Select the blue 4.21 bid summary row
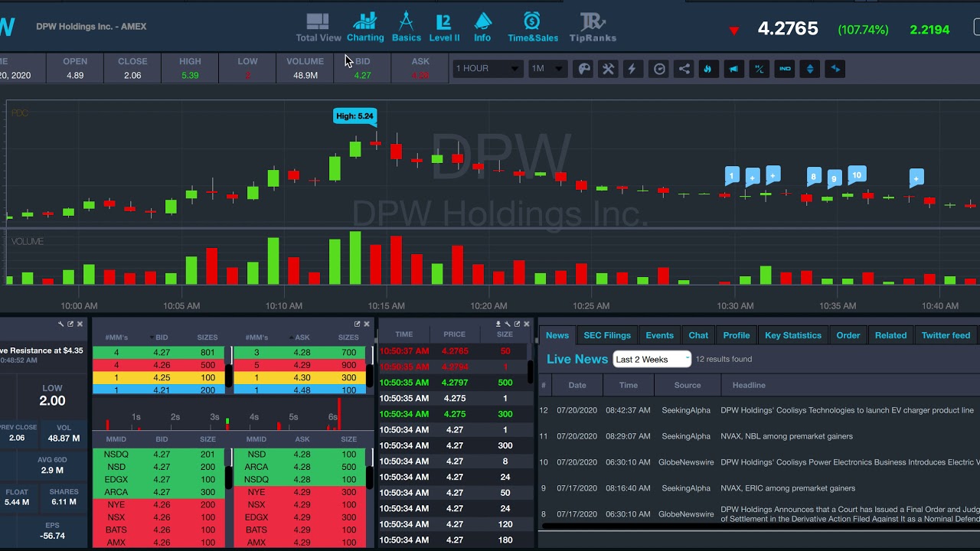 [x=158, y=390]
